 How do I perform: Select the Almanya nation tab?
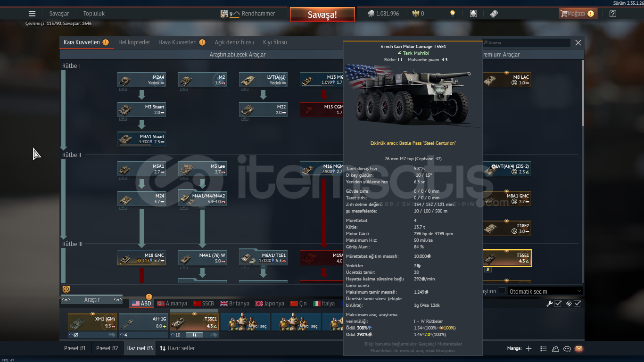click(172, 304)
